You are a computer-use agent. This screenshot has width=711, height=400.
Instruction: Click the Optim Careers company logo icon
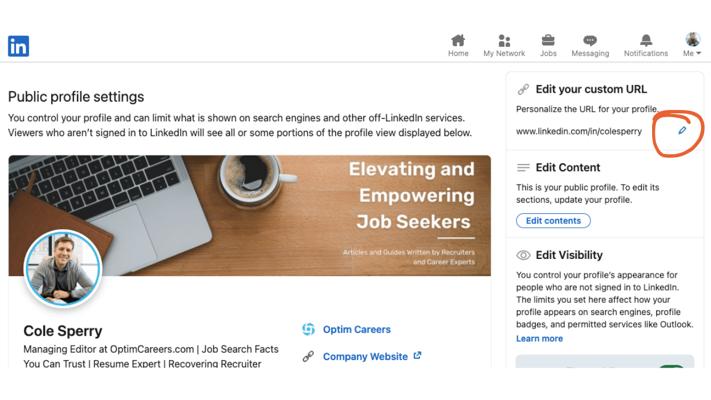tap(308, 329)
